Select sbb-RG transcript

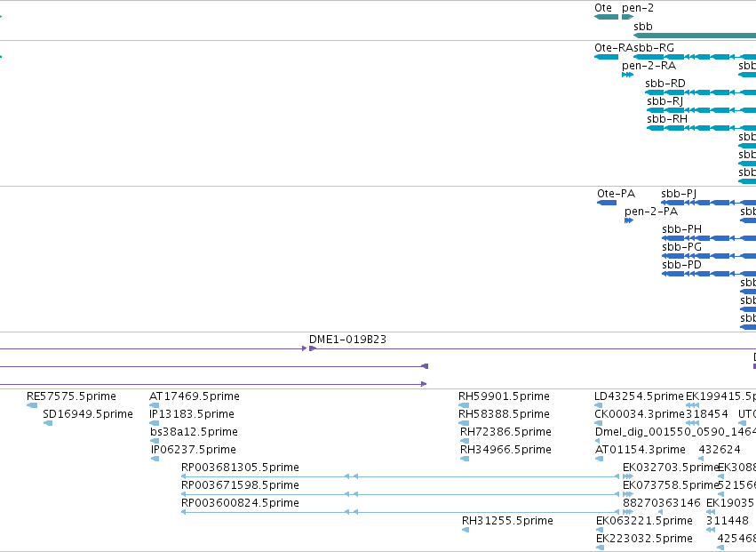pyautogui.click(x=695, y=57)
